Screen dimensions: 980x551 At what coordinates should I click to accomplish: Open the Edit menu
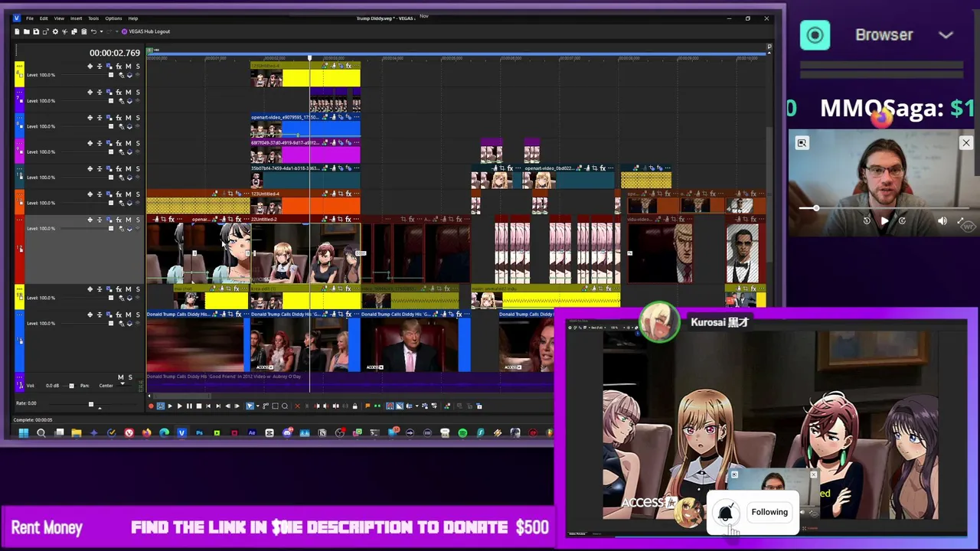click(44, 18)
